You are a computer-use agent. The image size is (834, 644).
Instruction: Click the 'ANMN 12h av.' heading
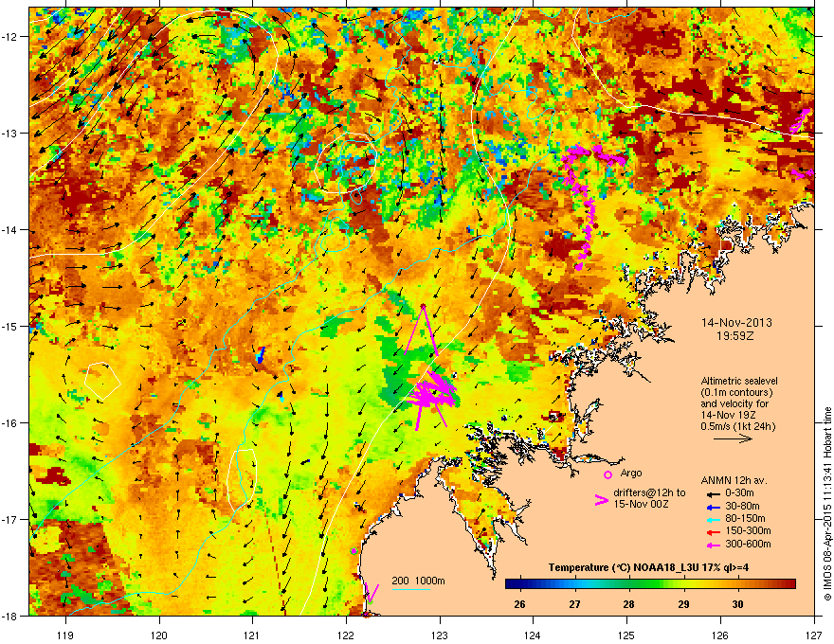tap(734, 480)
